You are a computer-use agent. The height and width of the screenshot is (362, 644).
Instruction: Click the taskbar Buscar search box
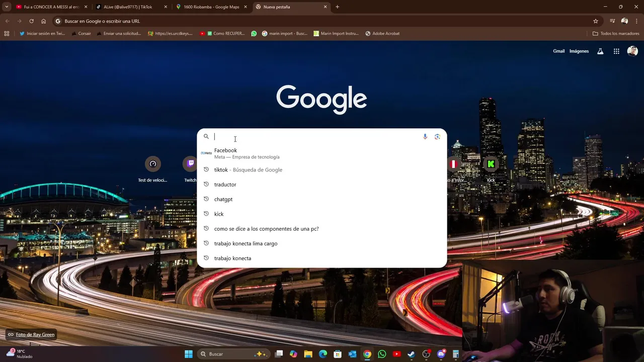click(x=233, y=354)
